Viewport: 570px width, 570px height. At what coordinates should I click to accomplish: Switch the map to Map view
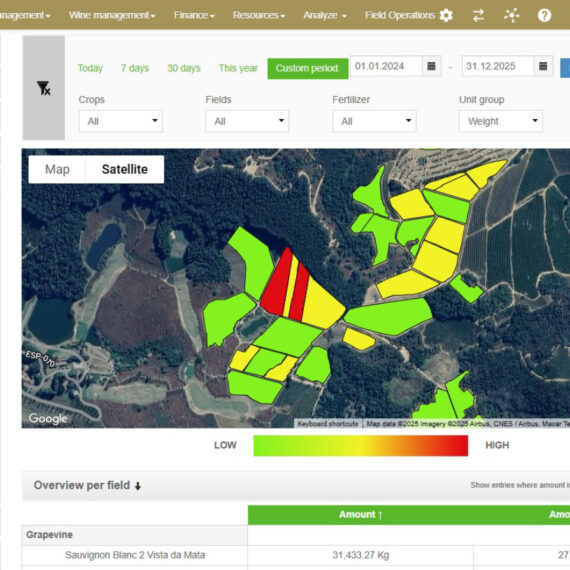57,169
